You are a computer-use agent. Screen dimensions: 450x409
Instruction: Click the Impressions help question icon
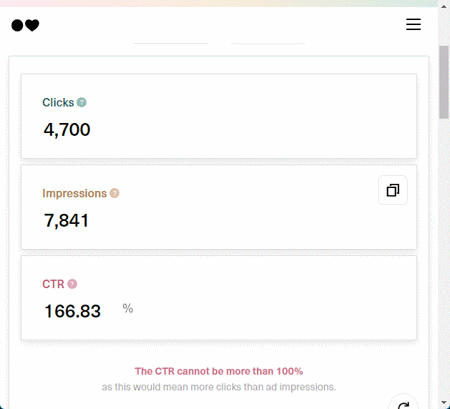[x=114, y=193]
